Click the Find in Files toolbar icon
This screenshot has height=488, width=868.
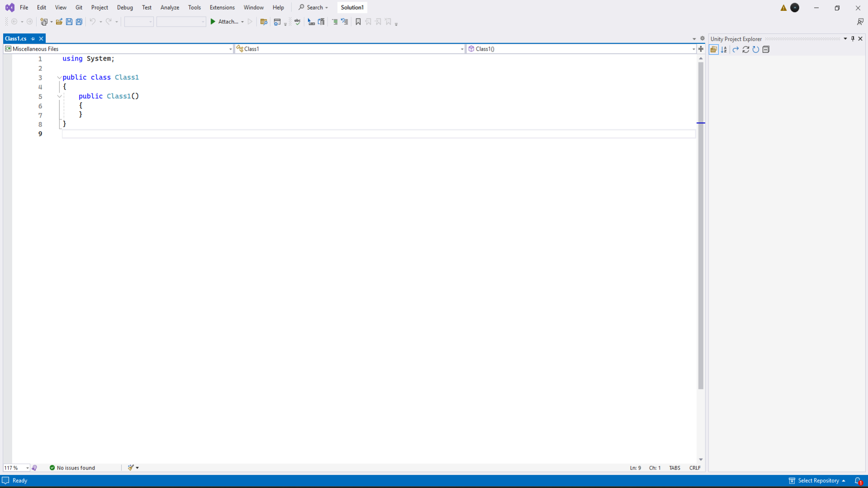tap(264, 22)
